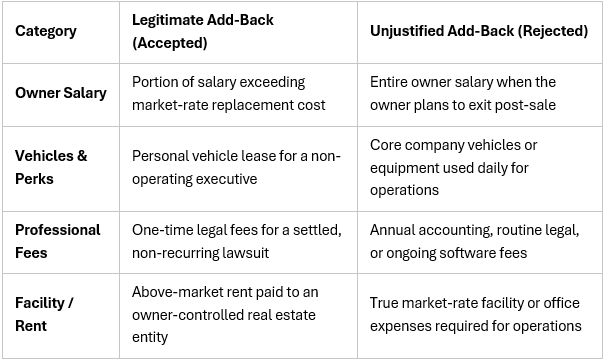Screen dimensions: 604x360
Task: Click the Facility / Rent row label
Action: tap(44, 314)
